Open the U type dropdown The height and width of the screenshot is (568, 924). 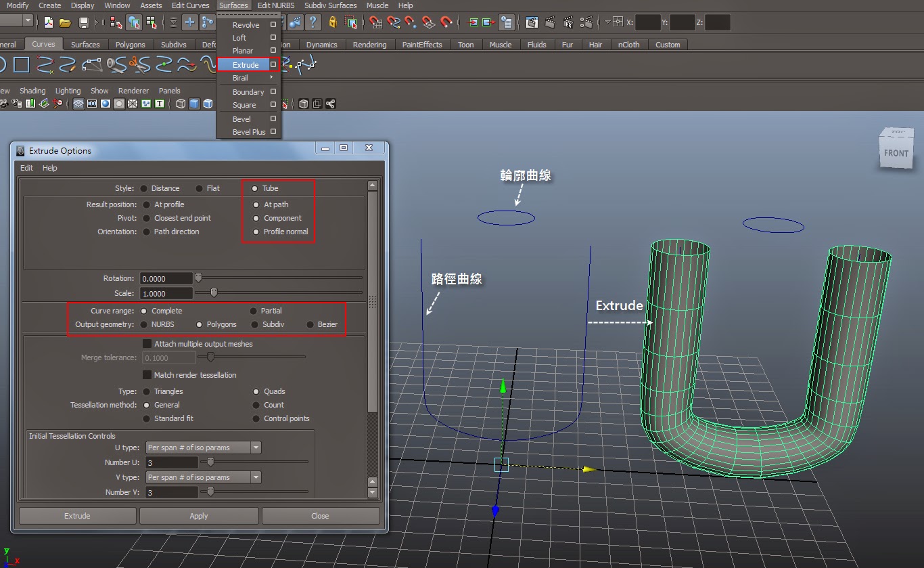[204, 447]
